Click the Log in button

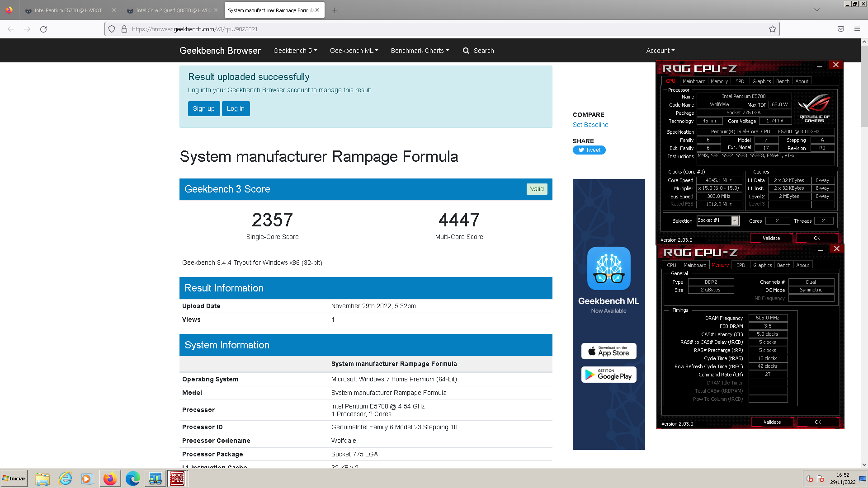[x=236, y=108]
